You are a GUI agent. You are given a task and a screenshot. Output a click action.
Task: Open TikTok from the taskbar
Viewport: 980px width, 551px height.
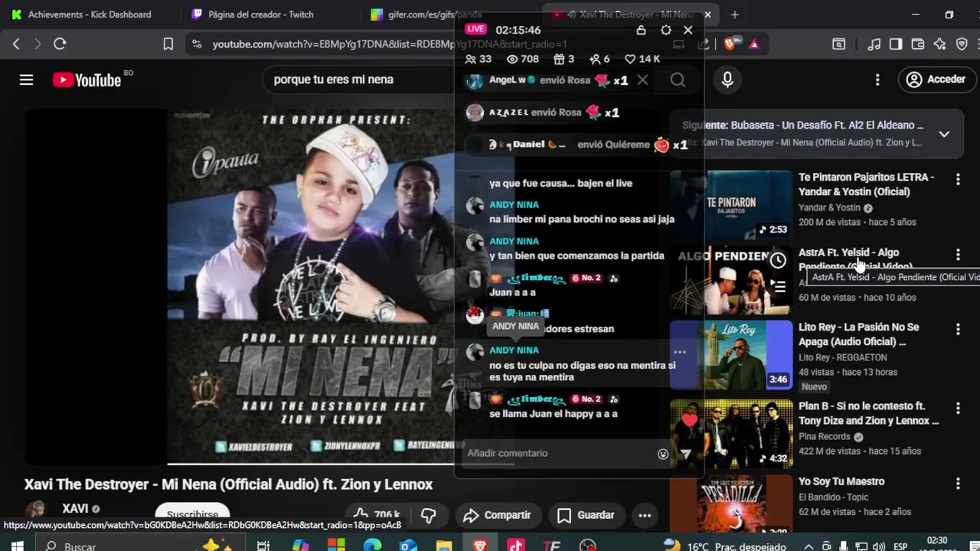[516, 546]
